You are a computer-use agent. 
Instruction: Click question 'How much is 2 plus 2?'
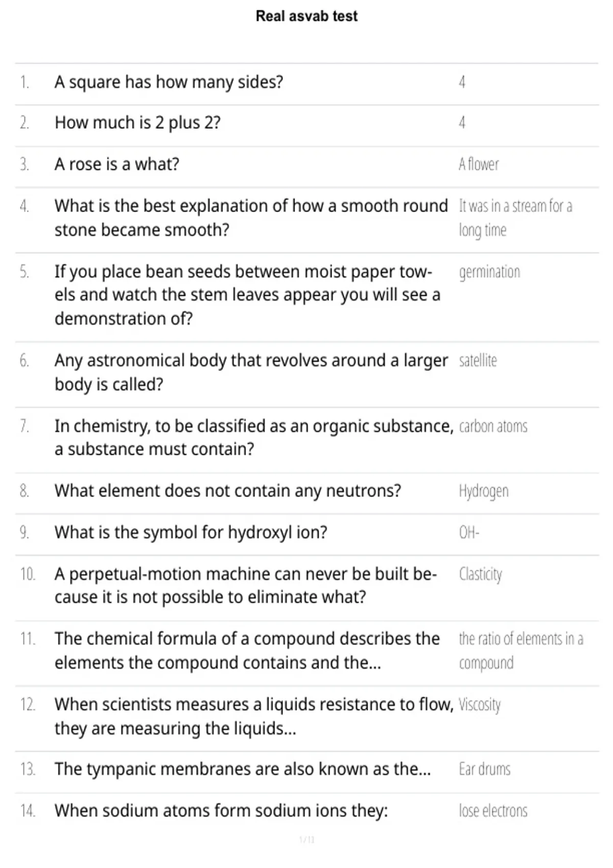coord(137,123)
